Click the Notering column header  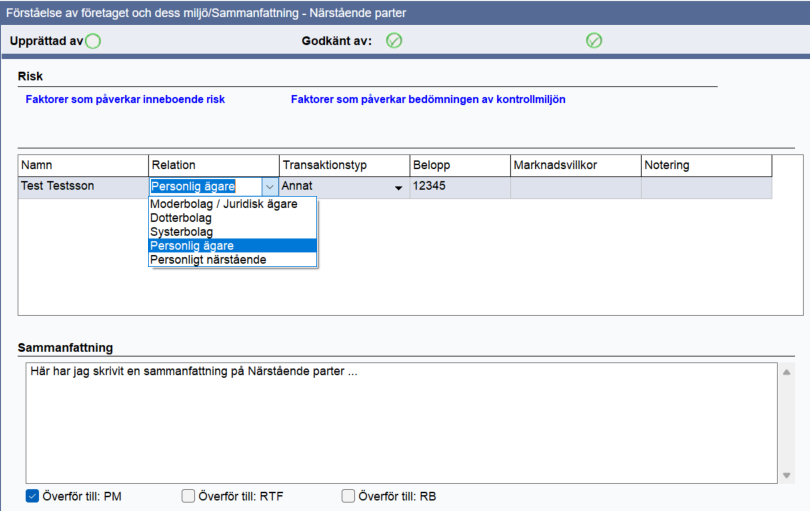pos(706,165)
